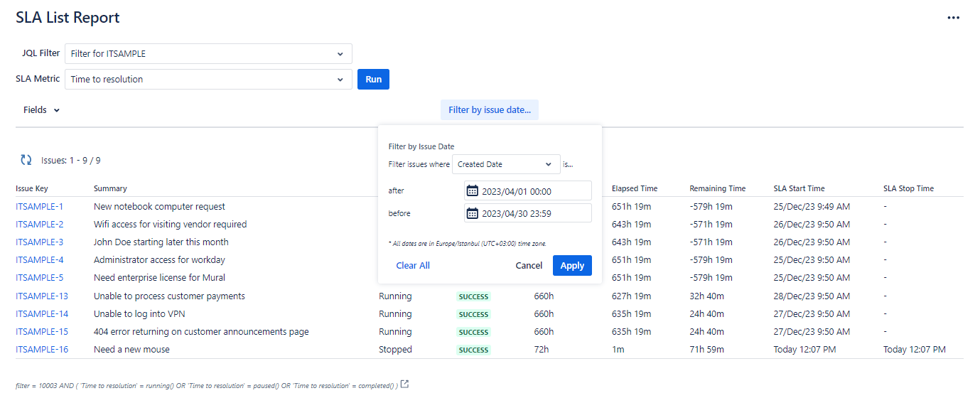Image resolution: width=980 pixels, height=403 pixels.
Task: Open JQL query via external link icon
Action: pyautogui.click(x=404, y=385)
